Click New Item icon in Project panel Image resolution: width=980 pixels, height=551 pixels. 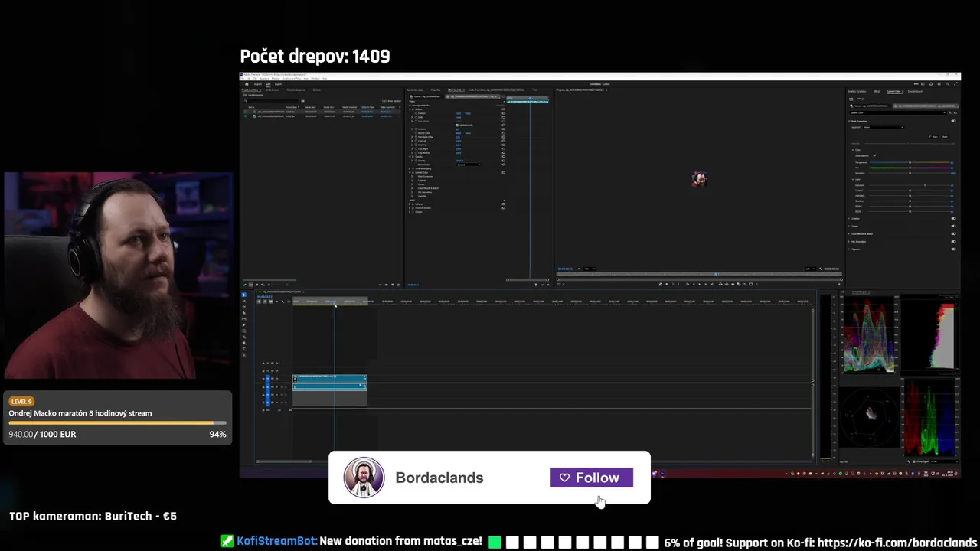click(x=393, y=285)
